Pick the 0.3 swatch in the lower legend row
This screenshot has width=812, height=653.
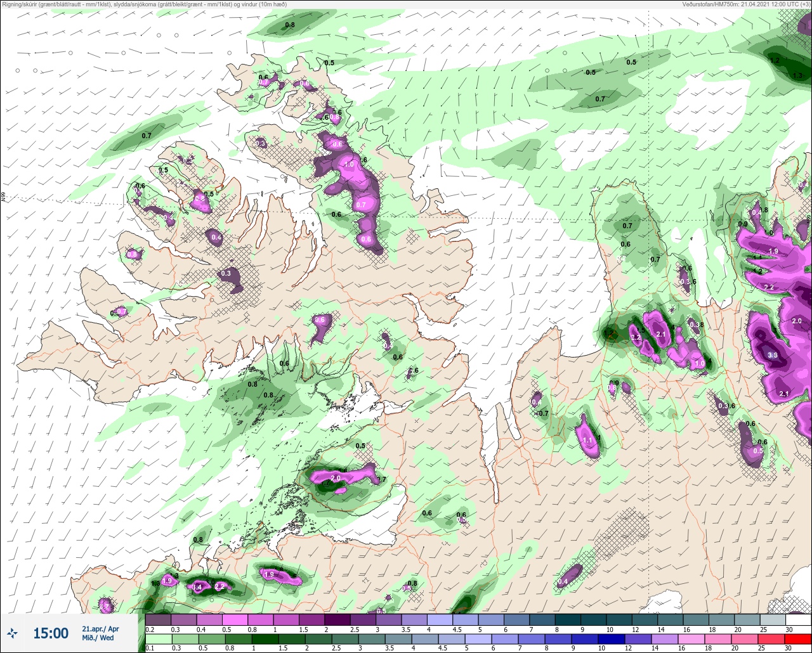click(185, 639)
